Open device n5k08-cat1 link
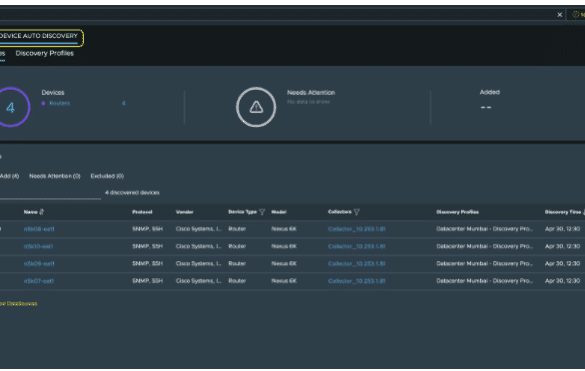 39,229
